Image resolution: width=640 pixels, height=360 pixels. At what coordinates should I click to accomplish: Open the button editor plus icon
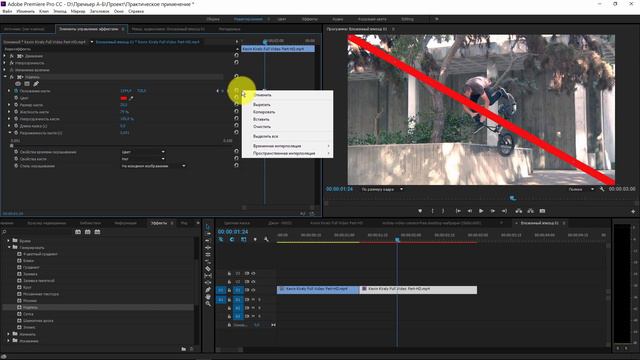click(x=633, y=211)
